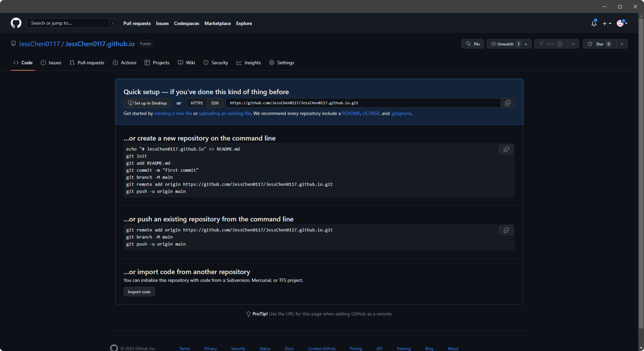The height and width of the screenshot is (351, 644).
Task: Open the notifications bell
Action: 594,23
